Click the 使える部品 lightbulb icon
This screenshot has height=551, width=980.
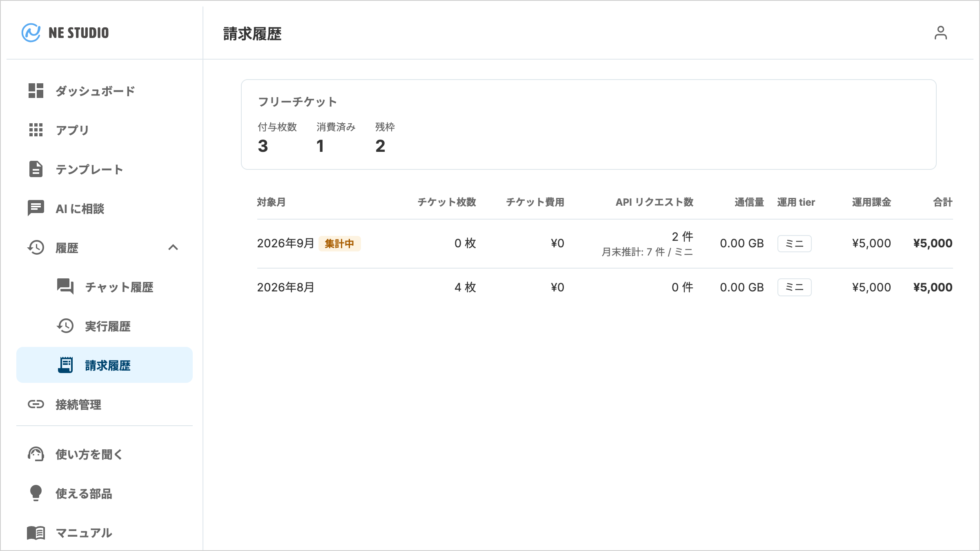[36, 493]
